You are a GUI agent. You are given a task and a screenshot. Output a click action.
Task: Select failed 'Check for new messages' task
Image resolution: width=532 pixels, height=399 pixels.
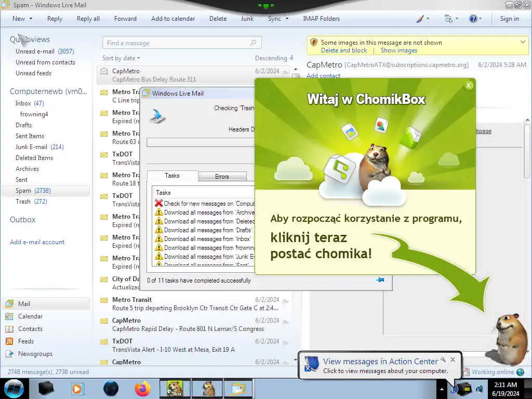coord(205,204)
